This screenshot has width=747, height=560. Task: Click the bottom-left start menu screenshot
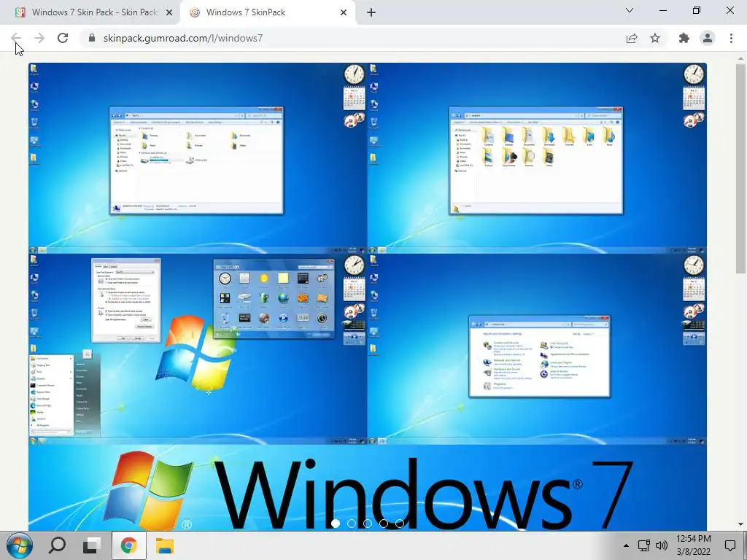click(x=198, y=349)
